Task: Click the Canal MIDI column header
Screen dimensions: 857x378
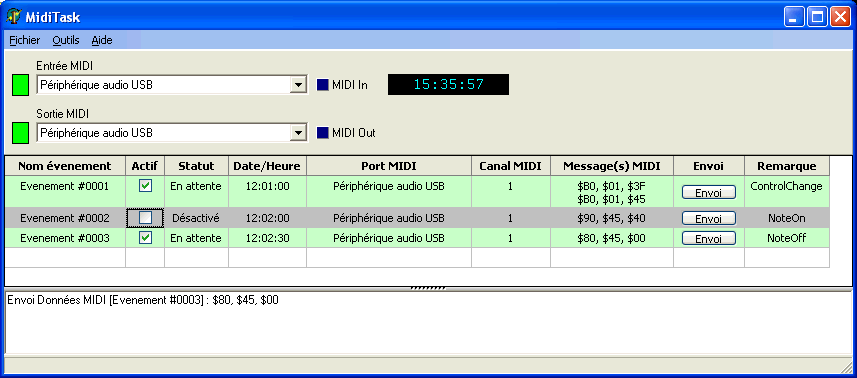Action: [510, 166]
